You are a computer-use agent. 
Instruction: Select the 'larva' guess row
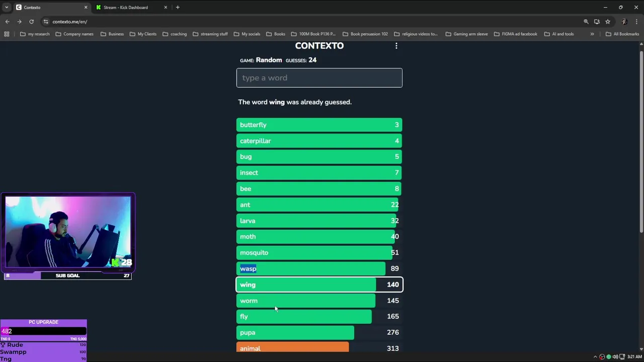pyautogui.click(x=319, y=221)
